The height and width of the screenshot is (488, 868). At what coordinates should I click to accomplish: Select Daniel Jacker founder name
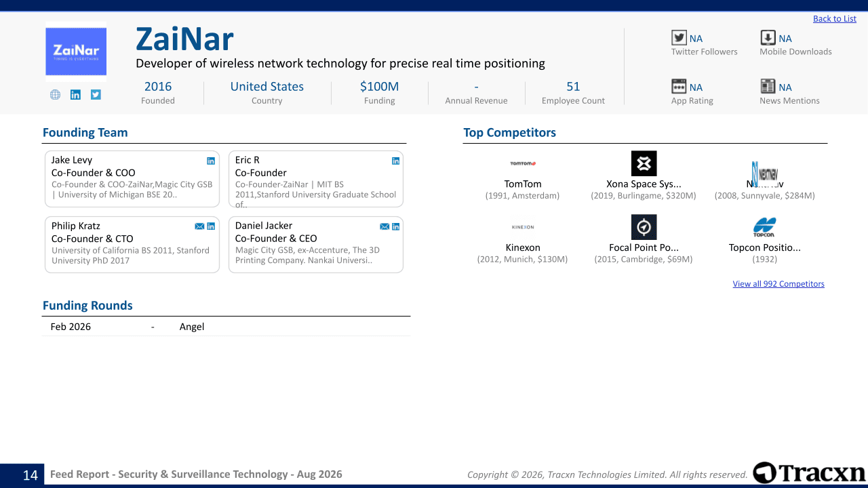pyautogui.click(x=264, y=226)
